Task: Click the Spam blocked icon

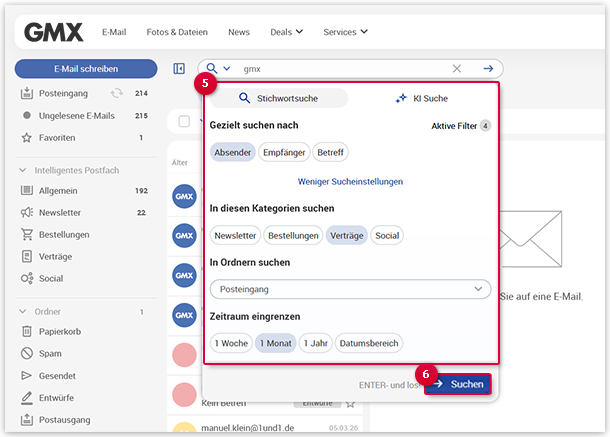Action: pyautogui.click(x=26, y=353)
